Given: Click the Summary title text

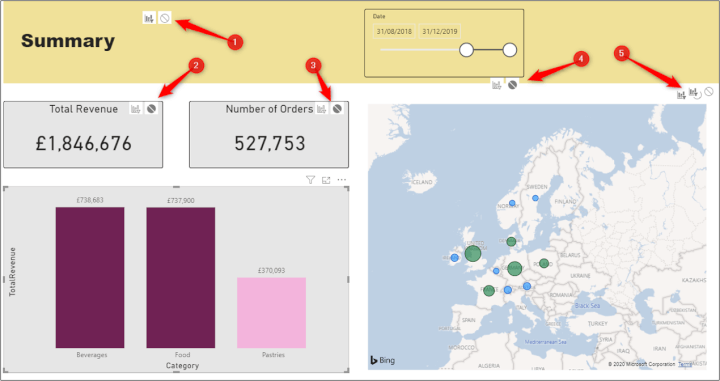Looking at the screenshot, I should click(68, 41).
